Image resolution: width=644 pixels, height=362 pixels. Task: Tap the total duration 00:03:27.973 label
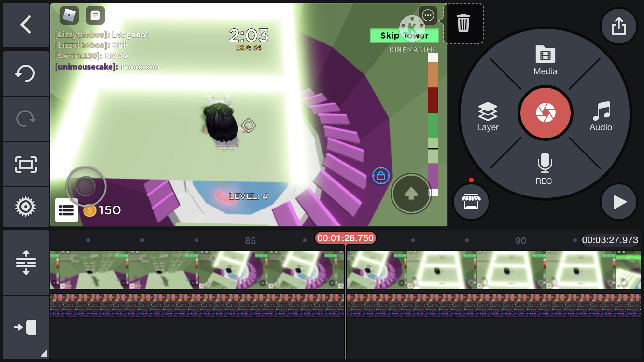pyautogui.click(x=610, y=240)
